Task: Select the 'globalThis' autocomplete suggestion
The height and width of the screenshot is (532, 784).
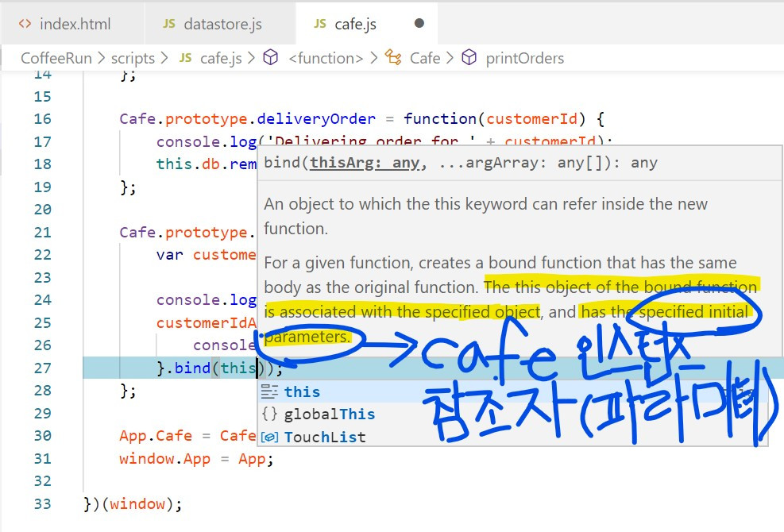Action: (x=512, y=414)
